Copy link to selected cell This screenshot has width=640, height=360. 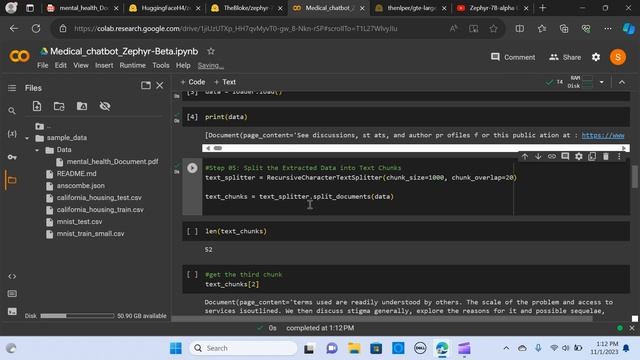tap(551, 156)
